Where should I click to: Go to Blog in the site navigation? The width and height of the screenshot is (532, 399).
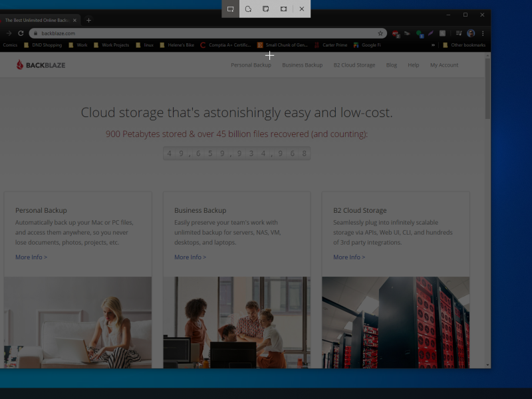coord(392,65)
